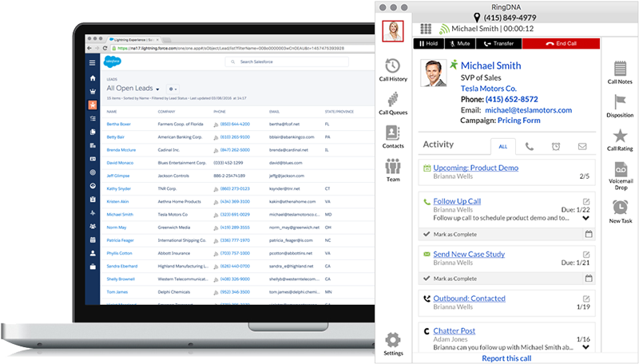Create a New Task
Screen dimensions: 639x364
pyautogui.click(x=621, y=212)
